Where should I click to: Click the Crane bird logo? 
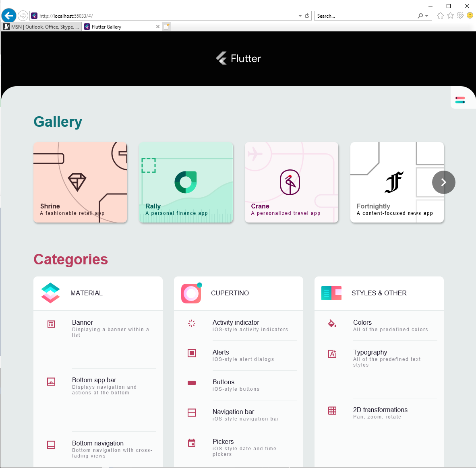290,182
